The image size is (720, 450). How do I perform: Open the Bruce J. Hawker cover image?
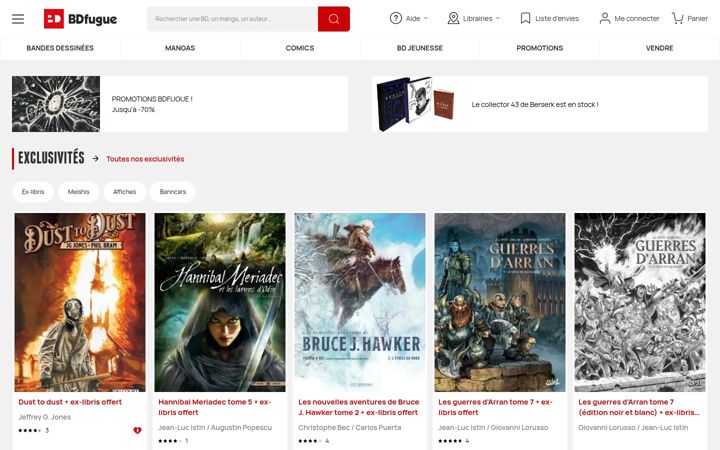coord(360,302)
